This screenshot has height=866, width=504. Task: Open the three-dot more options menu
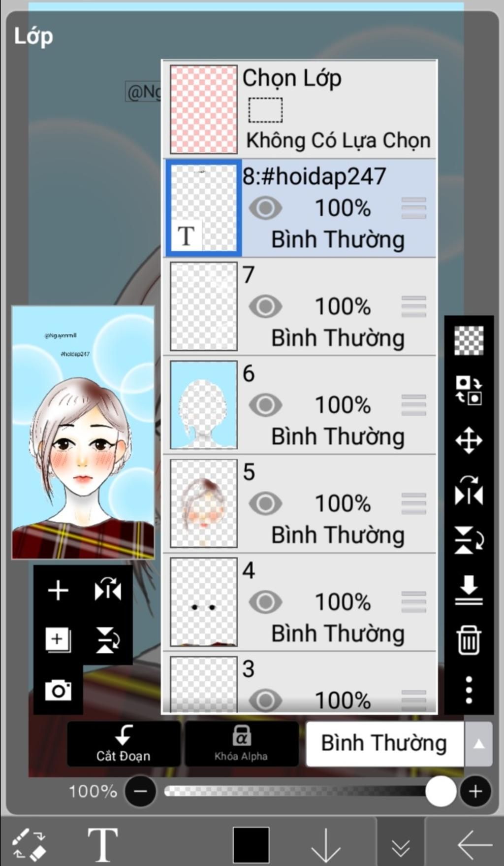pyautogui.click(x=469, y=690)
